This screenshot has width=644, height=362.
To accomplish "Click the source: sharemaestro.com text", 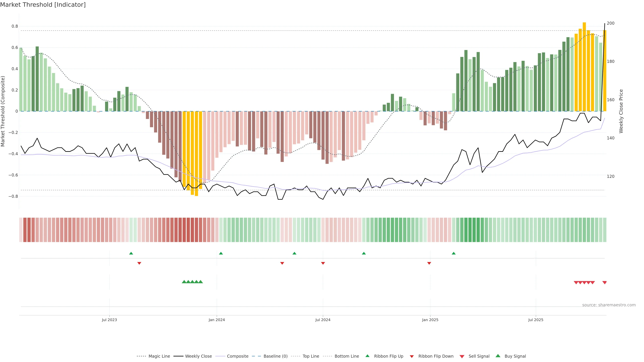I will click(609, 305).
